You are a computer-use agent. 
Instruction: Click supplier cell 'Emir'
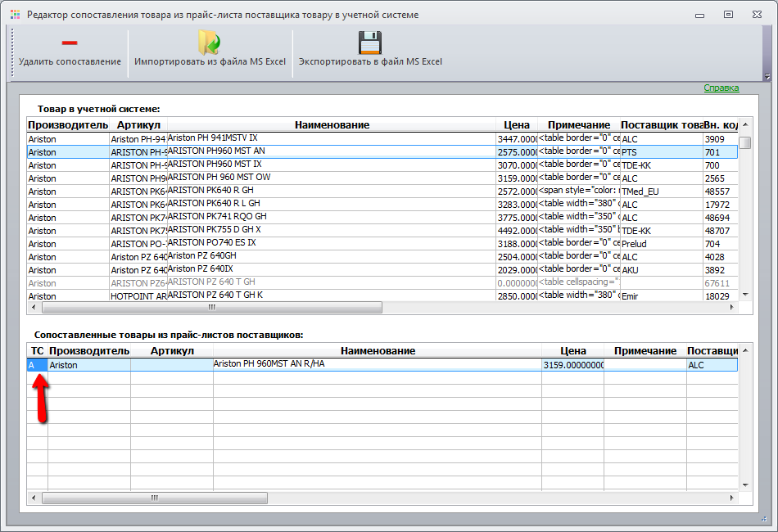point(662,296)
